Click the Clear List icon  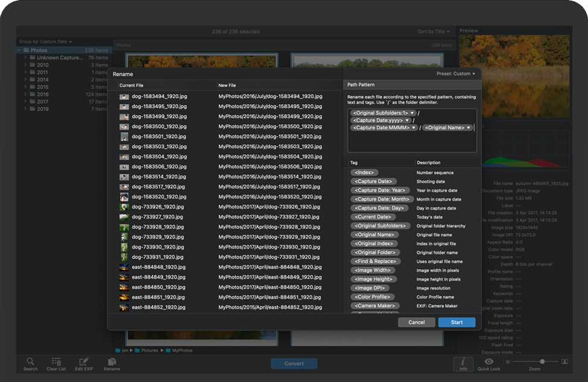point(56,362)
